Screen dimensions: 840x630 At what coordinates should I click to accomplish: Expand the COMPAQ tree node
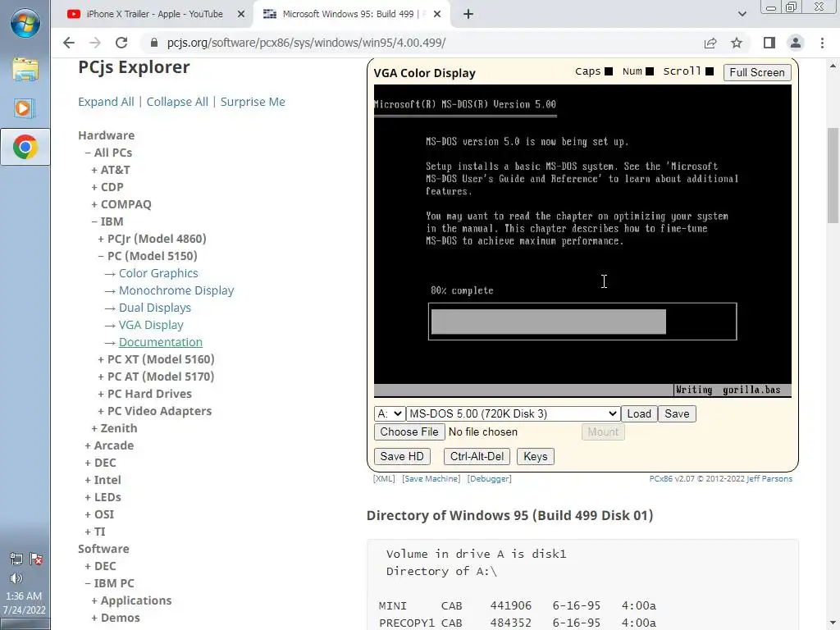121,204
